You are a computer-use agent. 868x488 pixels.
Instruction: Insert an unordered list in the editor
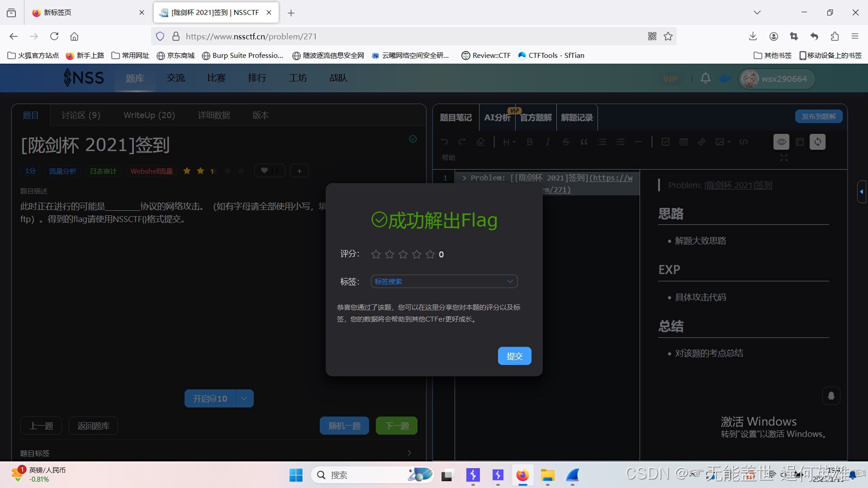[x=602, y=142]
